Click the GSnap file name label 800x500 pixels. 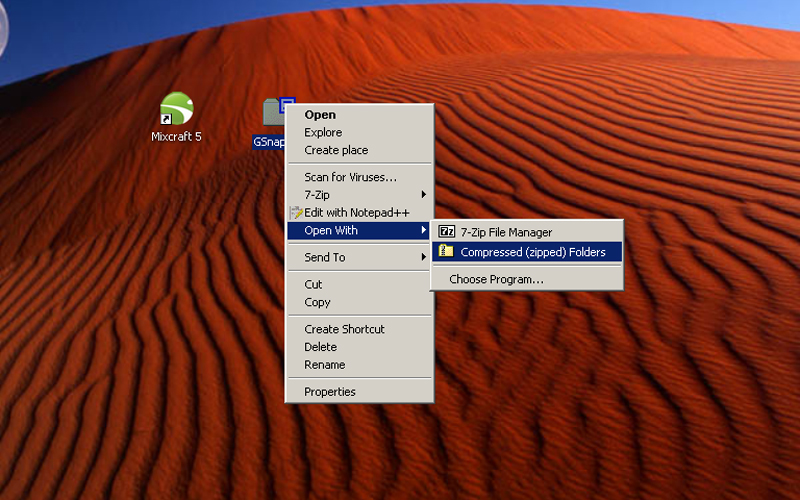tap(269, 142)
